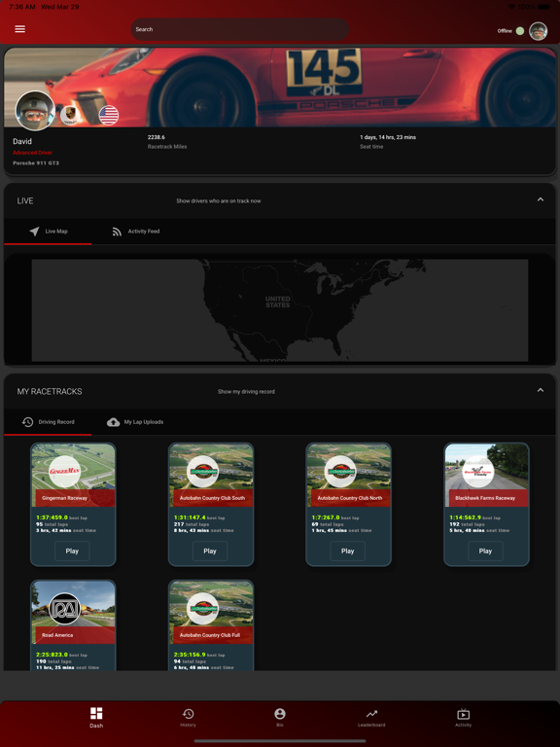Click the United States flag icon
This screenshot has height=747, width=560.
pos(109,115)
